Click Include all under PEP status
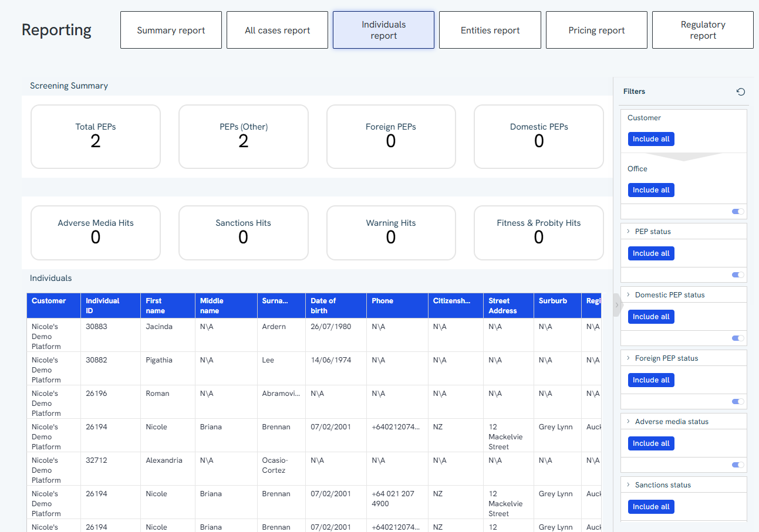 point(651,253)
